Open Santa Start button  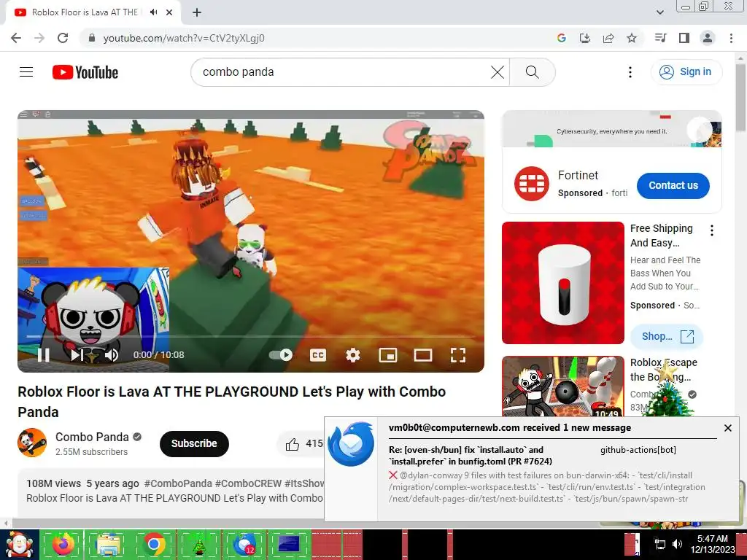pos(19,544)
